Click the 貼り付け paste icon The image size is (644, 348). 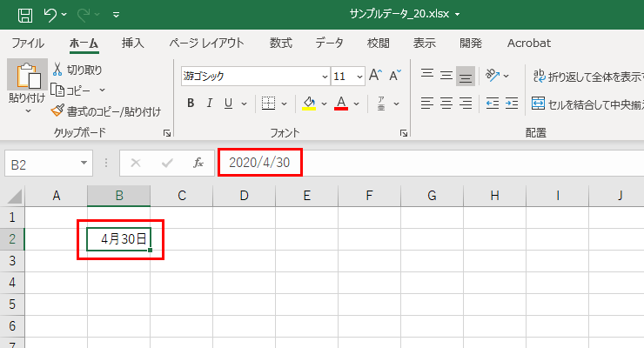[x=28, y=75]
